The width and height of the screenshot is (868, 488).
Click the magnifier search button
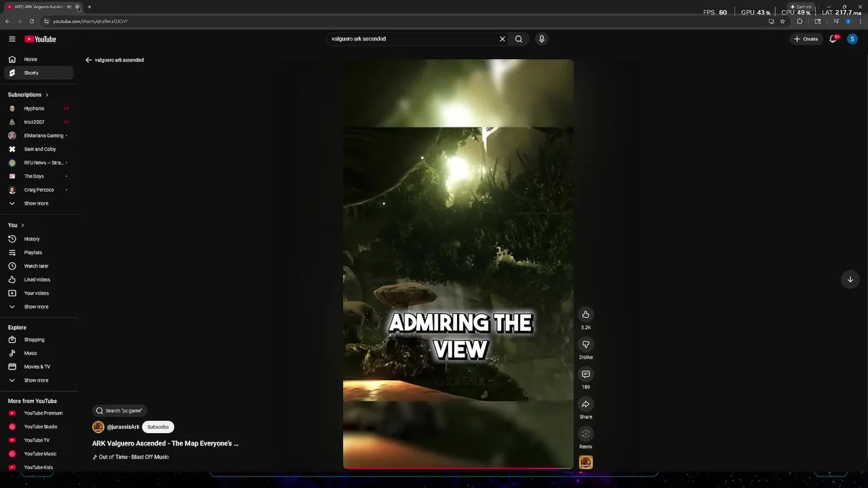pos(519,39)
